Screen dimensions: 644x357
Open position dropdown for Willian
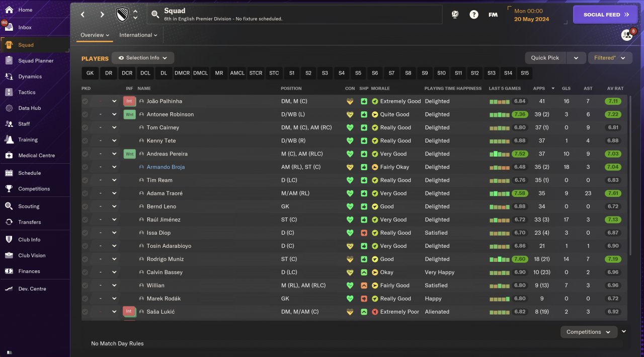(114, 285)
